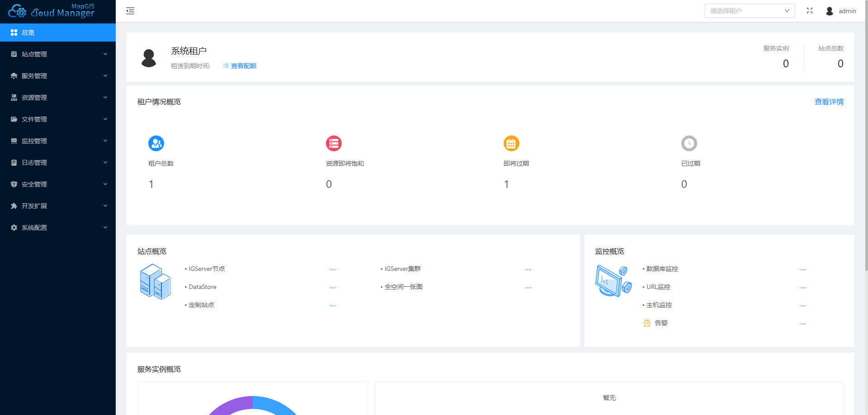Open the 安全管理 menu item

(34, 184)
